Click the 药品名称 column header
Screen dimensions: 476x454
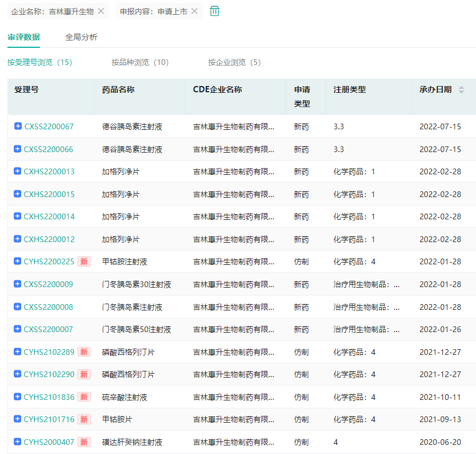[x=118, y=89]
